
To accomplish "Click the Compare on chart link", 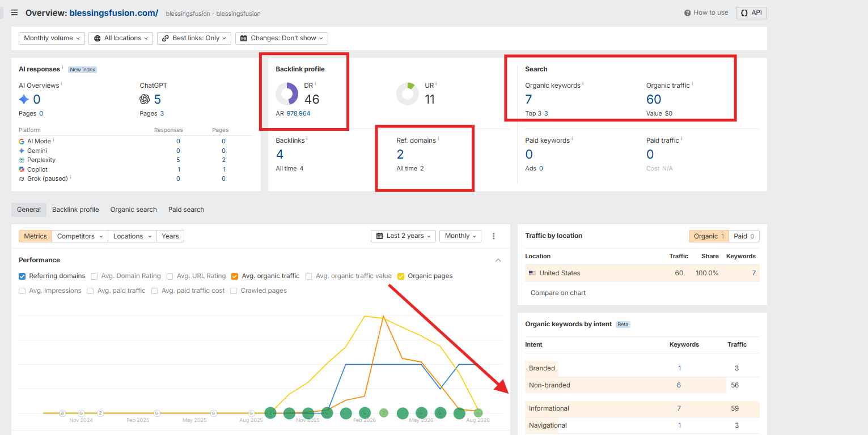I will coord(558,293).
